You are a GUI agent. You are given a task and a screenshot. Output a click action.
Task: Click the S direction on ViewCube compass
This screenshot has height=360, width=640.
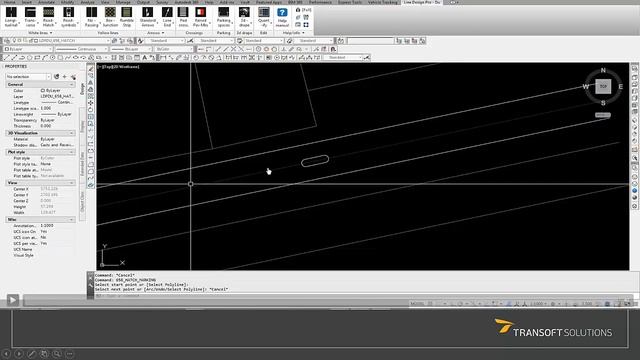tap(603, 103)
